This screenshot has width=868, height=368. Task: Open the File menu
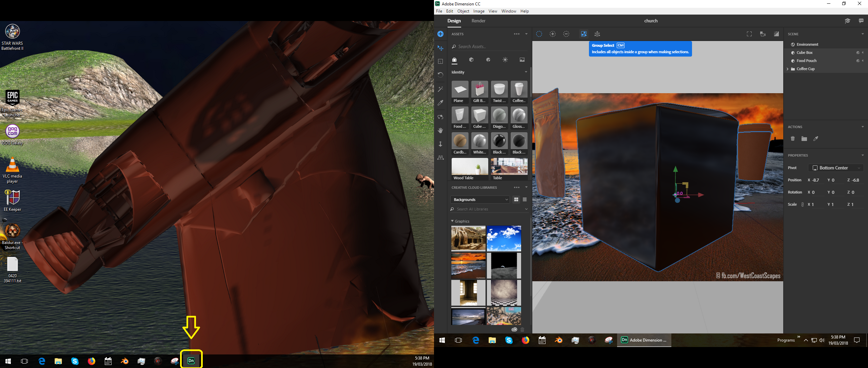(439, 11)
